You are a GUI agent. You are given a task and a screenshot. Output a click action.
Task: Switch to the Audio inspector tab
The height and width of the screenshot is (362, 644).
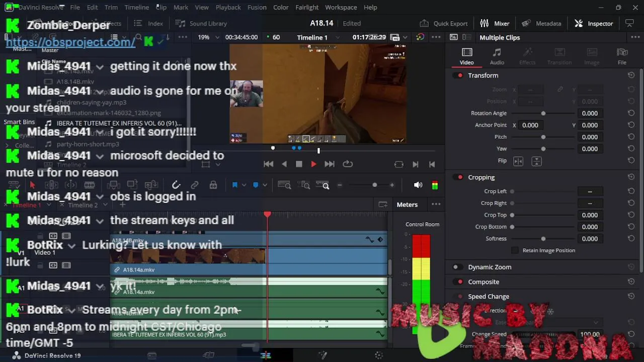(x=497, y=56)
